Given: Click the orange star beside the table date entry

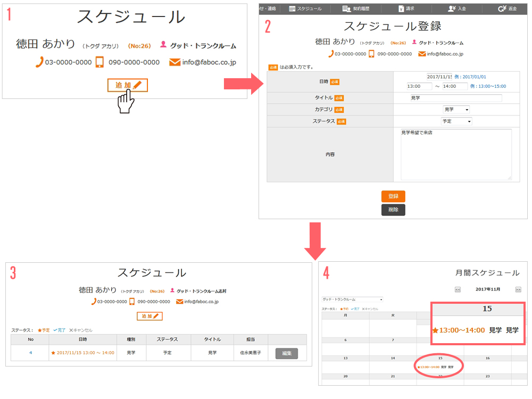Looking at the screenshot, I should (x=53, y=353).
